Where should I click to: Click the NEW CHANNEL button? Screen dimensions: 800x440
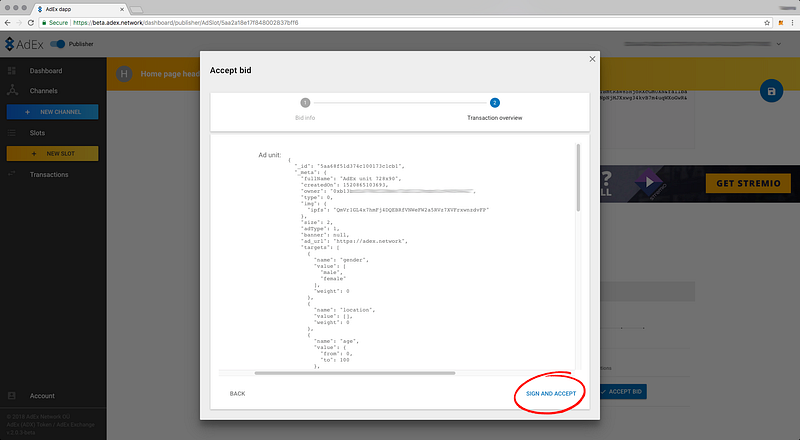[53, 112]
